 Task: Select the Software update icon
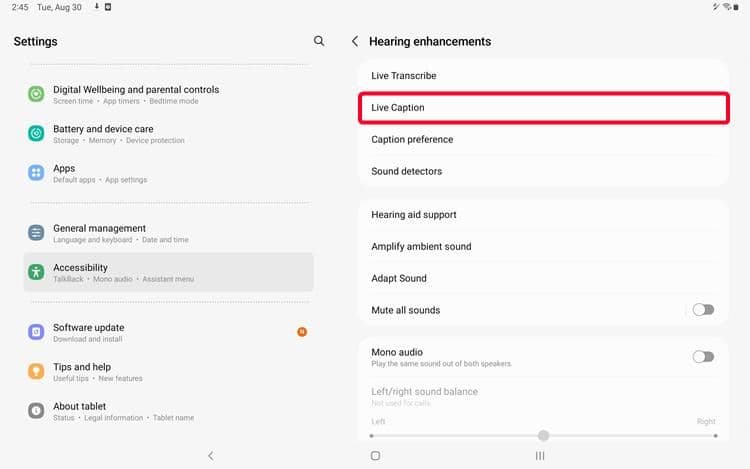point(36,332)
